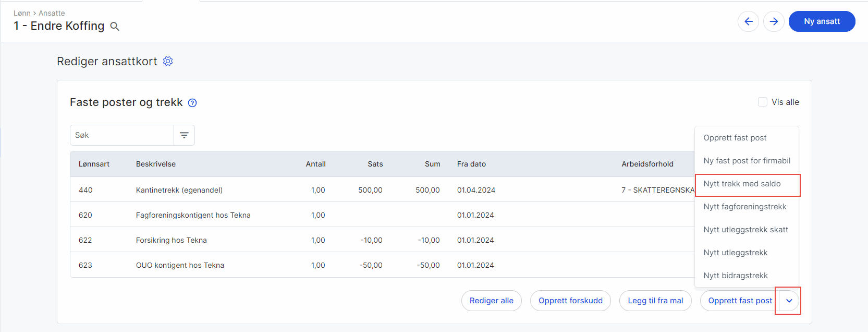
Task: Choose Ny fast post for firmabil
Action: click(x=747, y=161)
